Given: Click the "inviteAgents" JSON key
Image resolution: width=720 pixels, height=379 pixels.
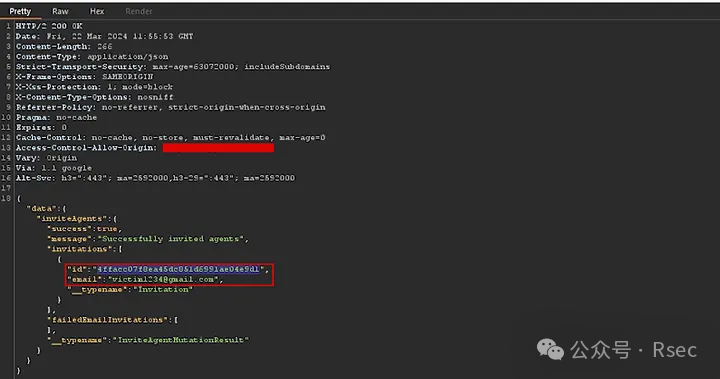Looking at the screenshot, I should (x=72, y=219).
